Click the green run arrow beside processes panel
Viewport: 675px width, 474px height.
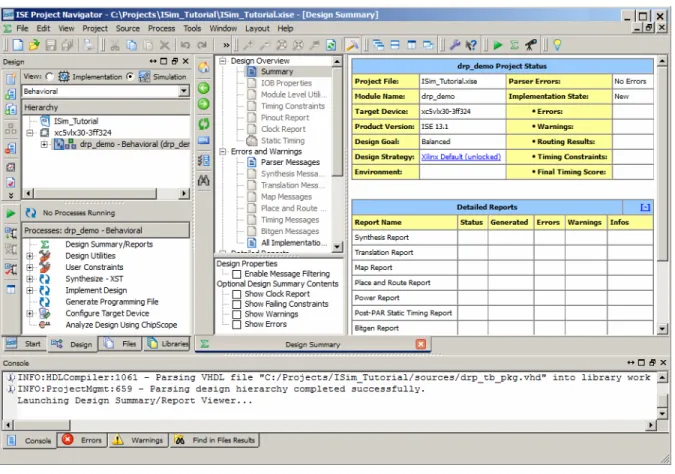[x=11, y=214]
